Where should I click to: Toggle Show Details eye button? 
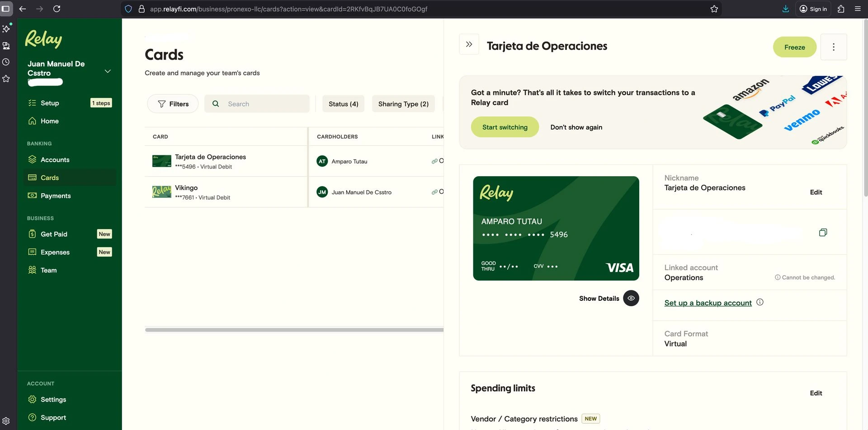[631, 298]
